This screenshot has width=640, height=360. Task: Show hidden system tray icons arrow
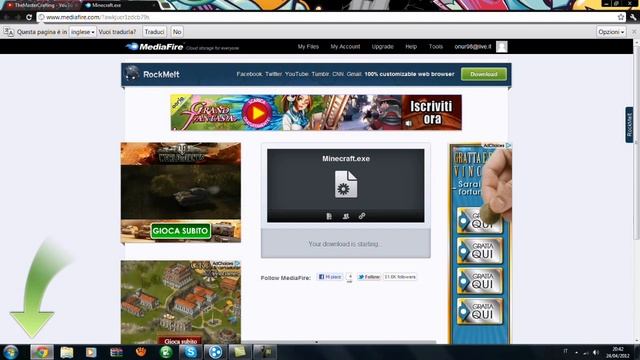(576, 352)
